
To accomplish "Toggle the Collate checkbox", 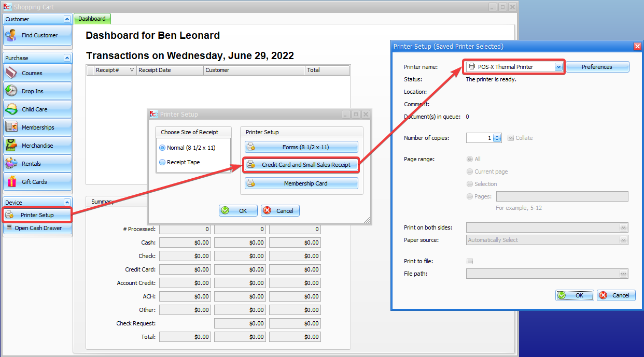I will point(511,138).
